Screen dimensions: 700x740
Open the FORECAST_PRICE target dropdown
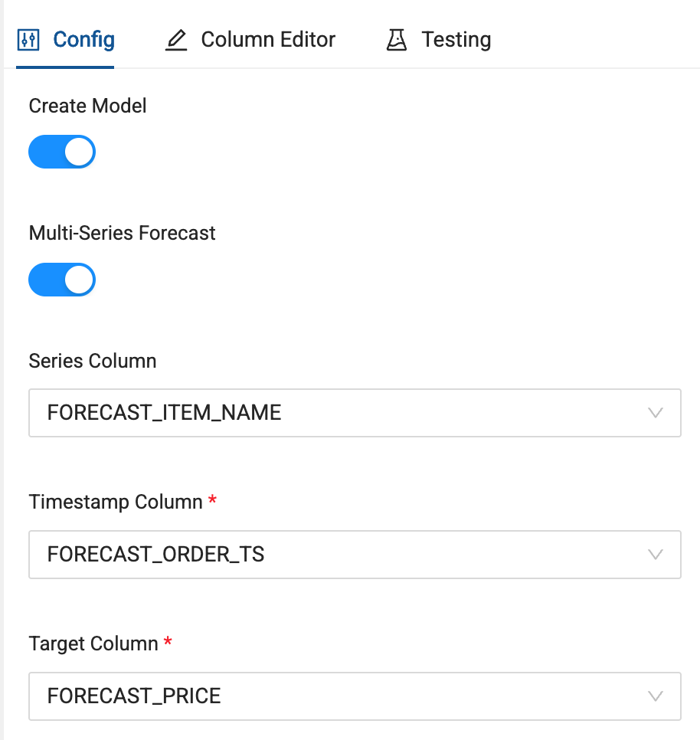pos(355,696)
